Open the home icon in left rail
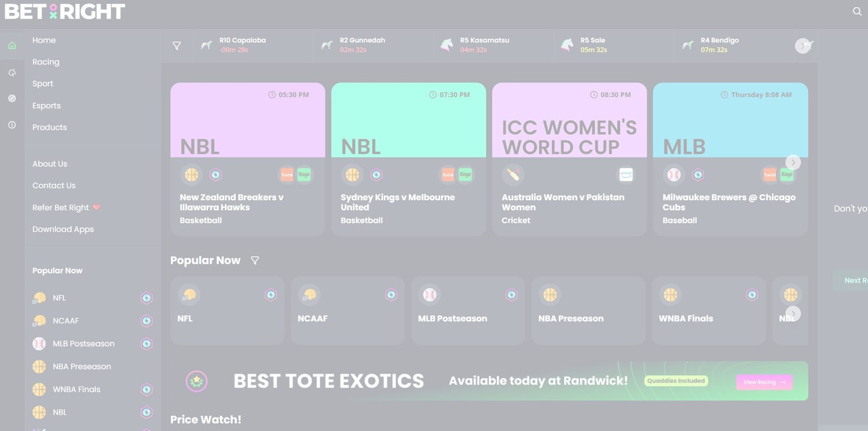 tap(12, 46)
